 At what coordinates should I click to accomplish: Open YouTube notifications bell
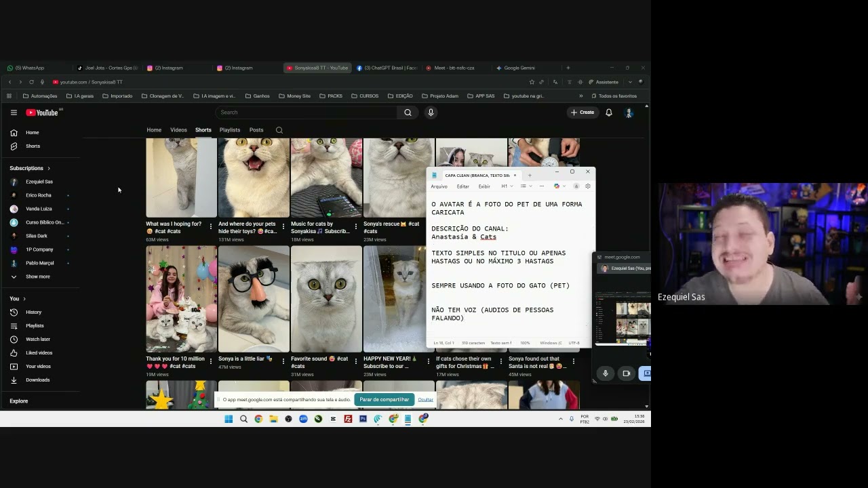pos(609,113)
